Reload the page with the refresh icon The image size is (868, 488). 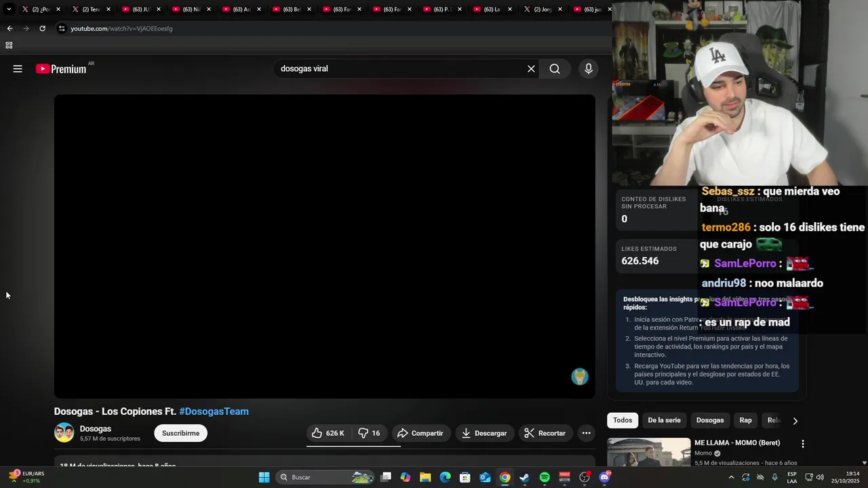tap(42, 28)
